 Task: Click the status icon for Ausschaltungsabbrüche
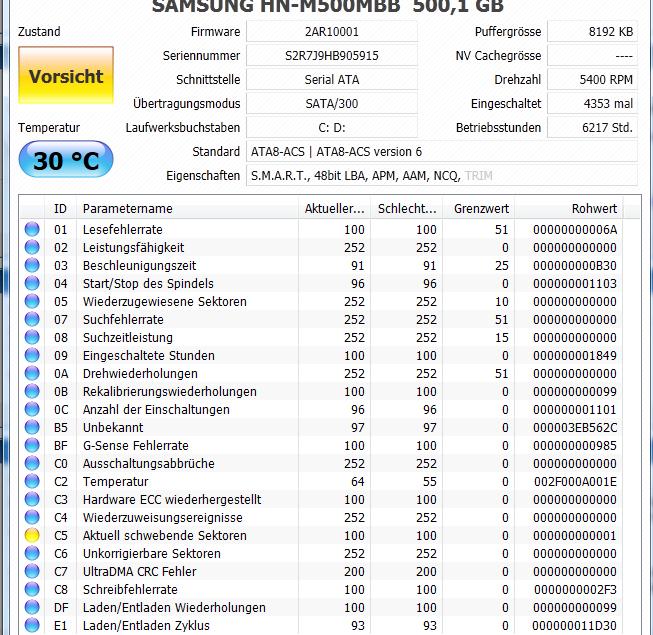click(32, 463)
